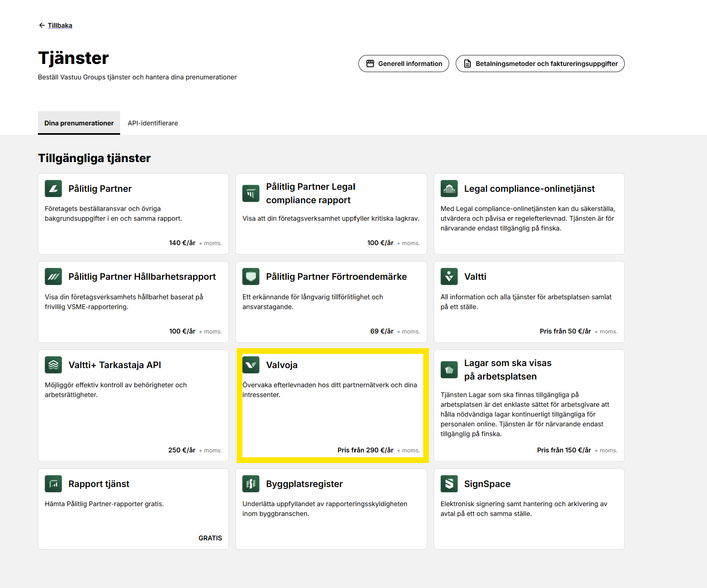Click the 'Ett erkännande för långvarig tillförlitlighet' description
The width and height of the screenshot is (707, 588).
tap(313, 302)
